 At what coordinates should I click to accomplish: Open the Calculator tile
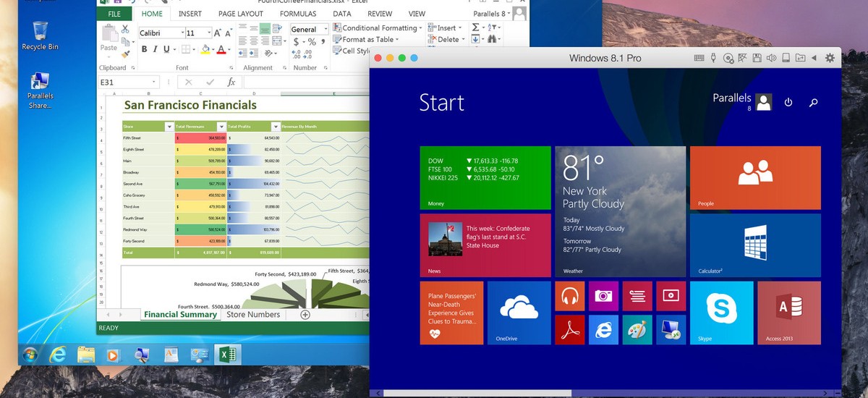coord(755,245)
